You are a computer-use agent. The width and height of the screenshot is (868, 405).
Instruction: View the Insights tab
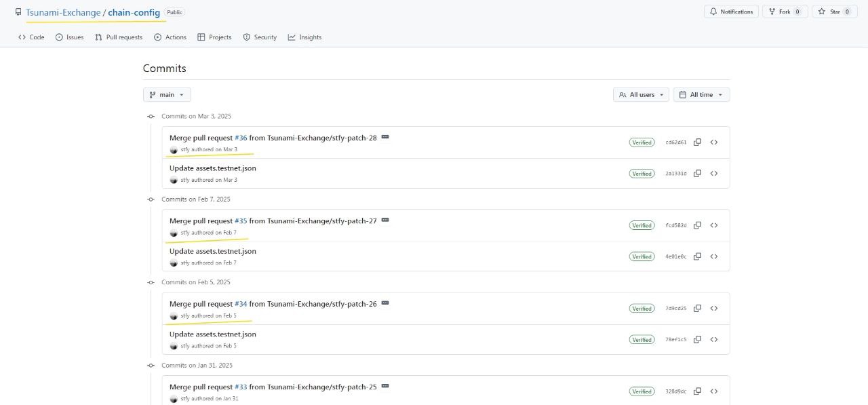coord(304,37)
